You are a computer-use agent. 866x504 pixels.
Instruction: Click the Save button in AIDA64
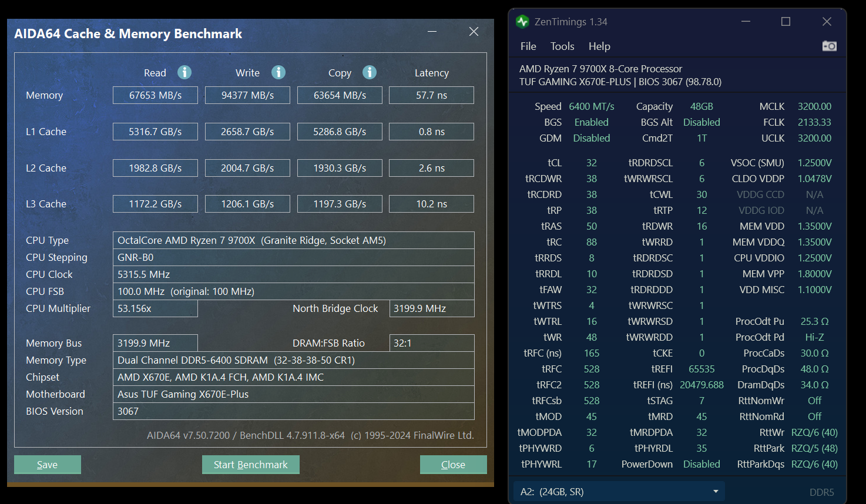(48, 465)
